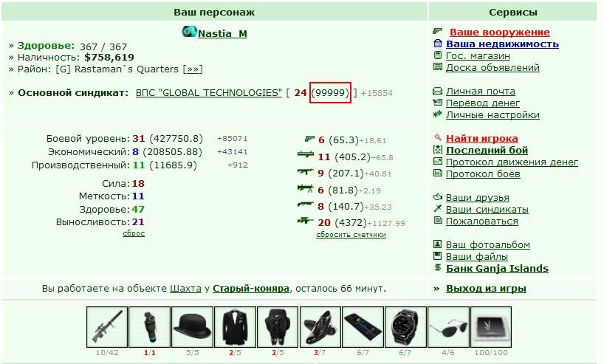Image resolution: width=604 pixels, height=364 pixels.
Task: Click the shop icon beside Гос. магазин
Action: point(438,55)
